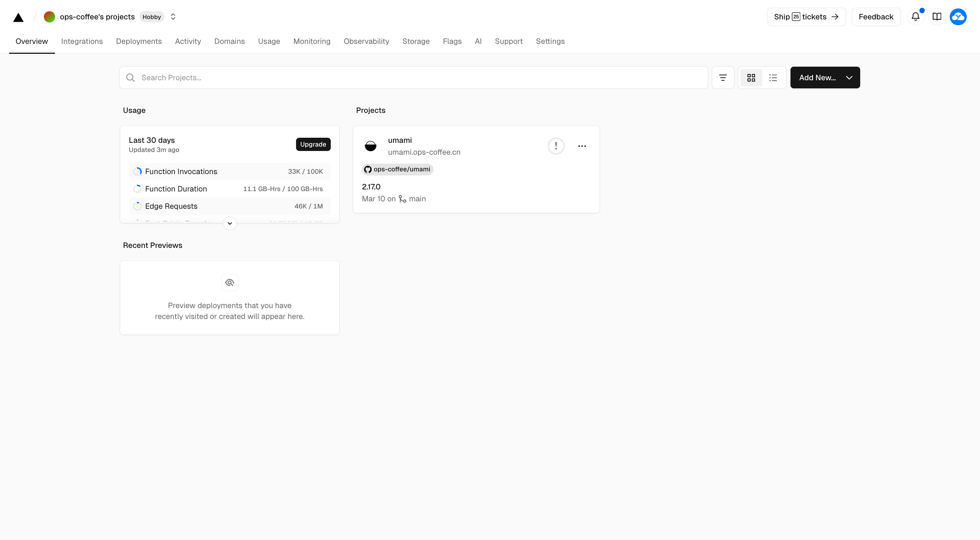980x540 pixels.
Task: Open the AI tab
Action: tap(478, 41)
